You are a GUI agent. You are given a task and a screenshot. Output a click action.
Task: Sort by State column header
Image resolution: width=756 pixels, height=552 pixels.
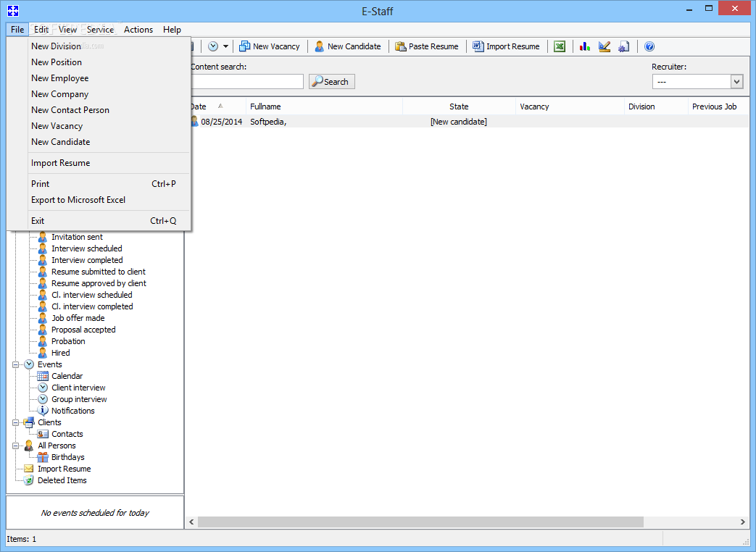pos(459,106)
